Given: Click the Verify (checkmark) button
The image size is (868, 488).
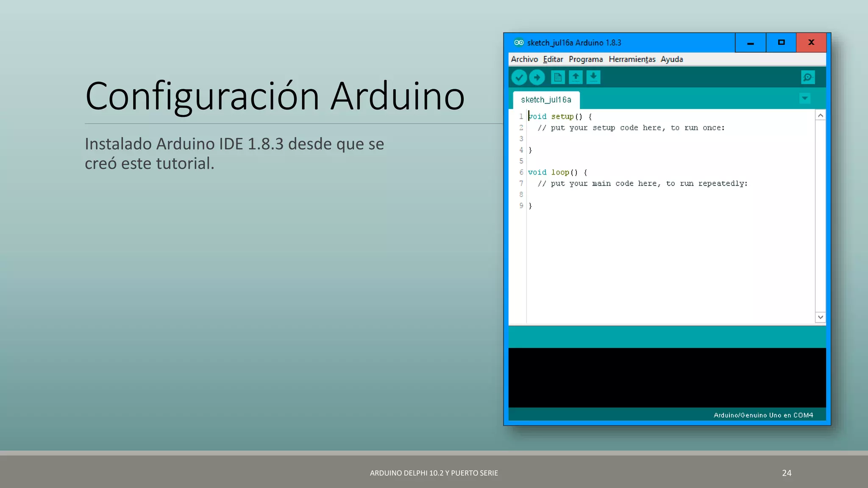Looking at the screenshot, I should coord(519,77).
